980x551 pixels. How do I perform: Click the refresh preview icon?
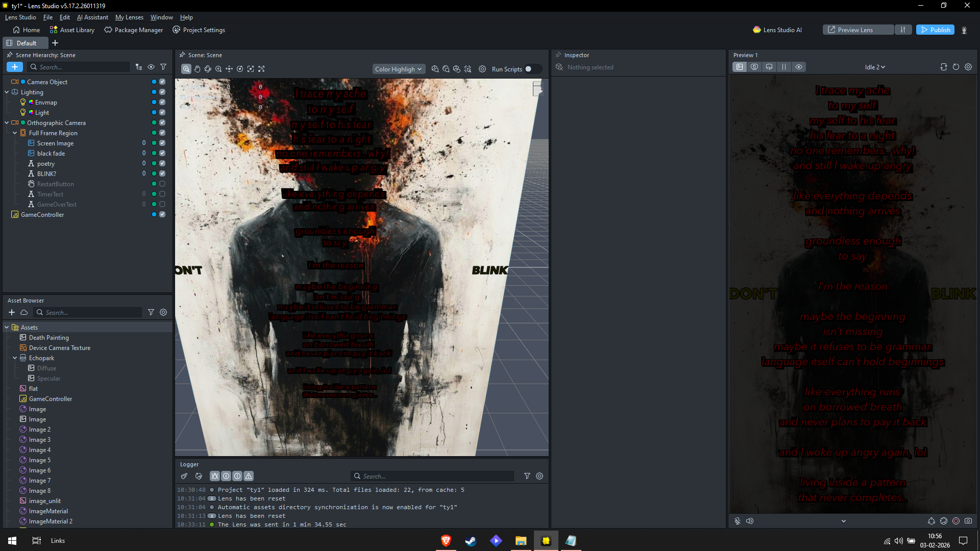pos(955,67)
